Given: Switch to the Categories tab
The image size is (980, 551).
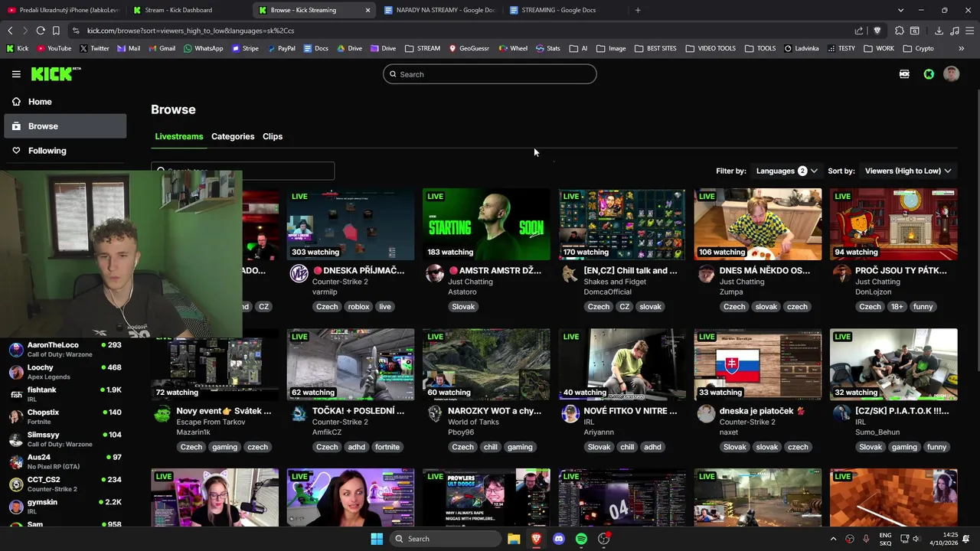Looking at the screenshot, I should [233, 136].
